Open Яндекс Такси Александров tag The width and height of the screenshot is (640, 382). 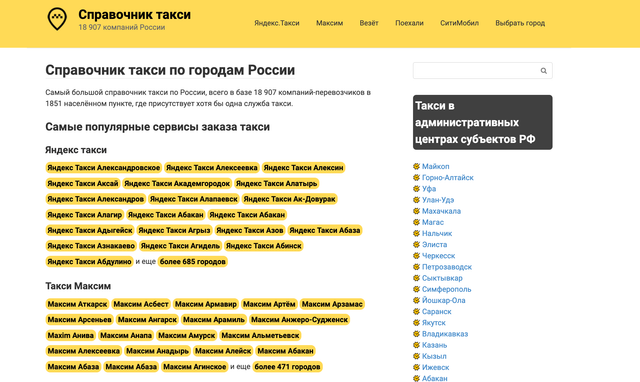pyautogui.click(x=96, y=199)
